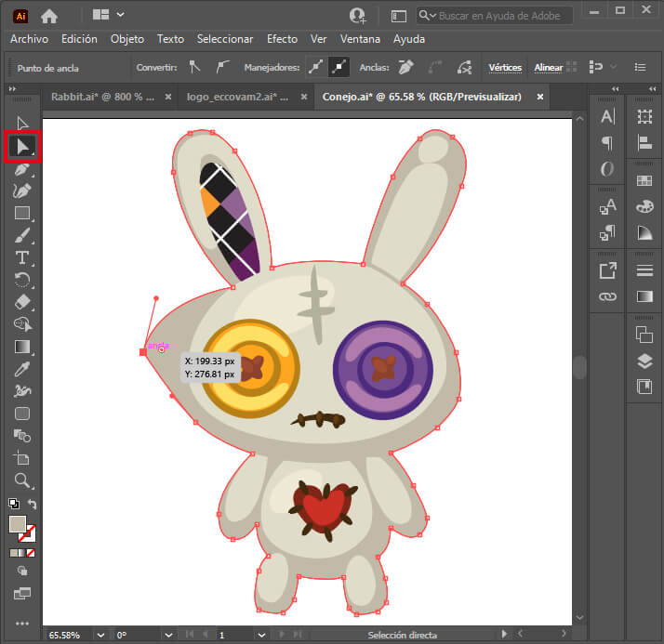Click the Alinear button

tap(549, 67)
